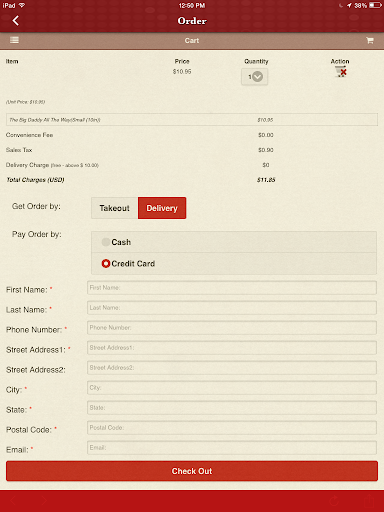Tap the back arrow in Order header
Screen dimensions: 384x512
(16, 21)
